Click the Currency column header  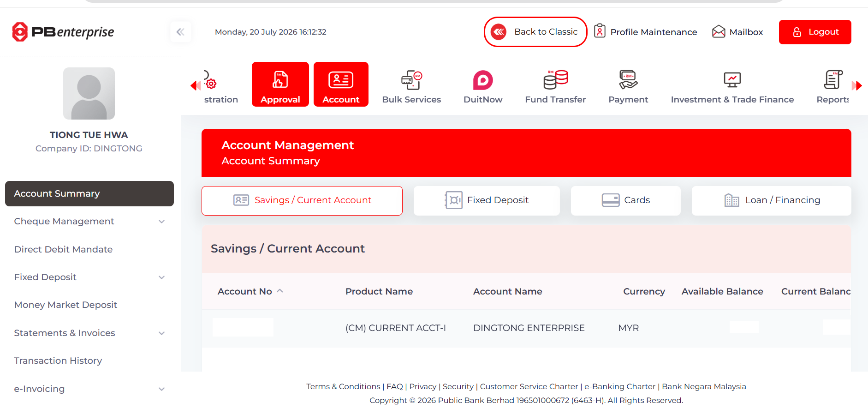[644, 291]
